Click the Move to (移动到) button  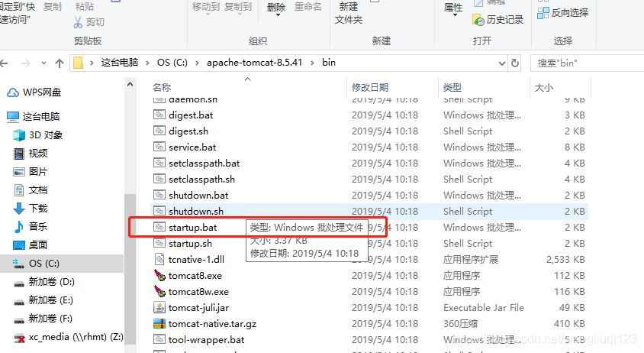point(206,8)
